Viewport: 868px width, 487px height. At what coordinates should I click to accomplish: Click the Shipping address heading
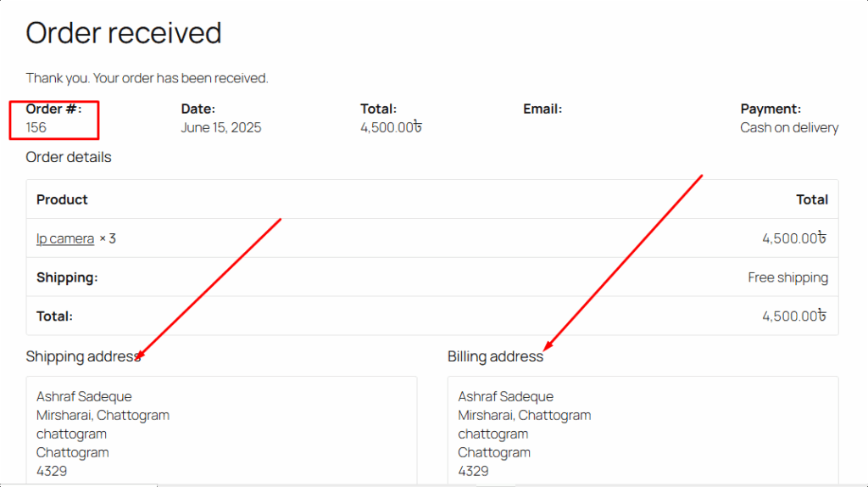(x=83, y=356)
